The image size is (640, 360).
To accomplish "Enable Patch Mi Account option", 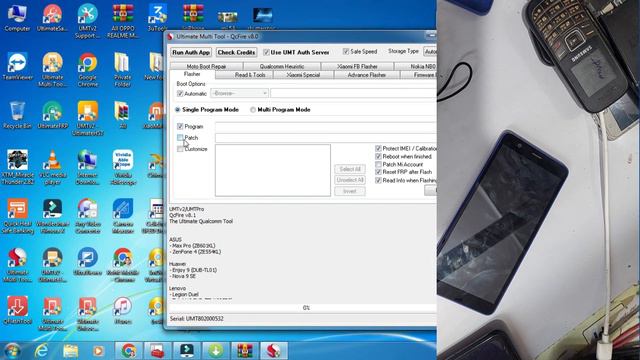I will 378,164.
